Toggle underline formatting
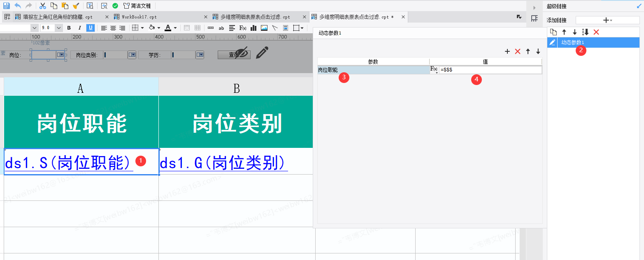This screenshot has height=260, width=644. pos(90,28)
